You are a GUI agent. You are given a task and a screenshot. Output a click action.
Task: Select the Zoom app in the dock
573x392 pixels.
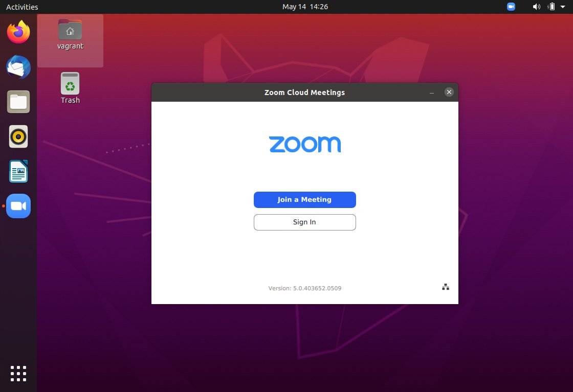[18, 205]
